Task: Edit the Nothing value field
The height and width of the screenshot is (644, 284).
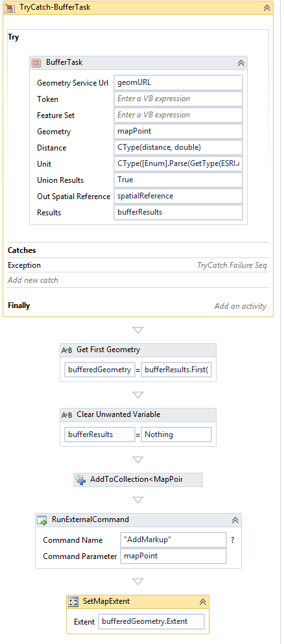Action: pos(176,435)
